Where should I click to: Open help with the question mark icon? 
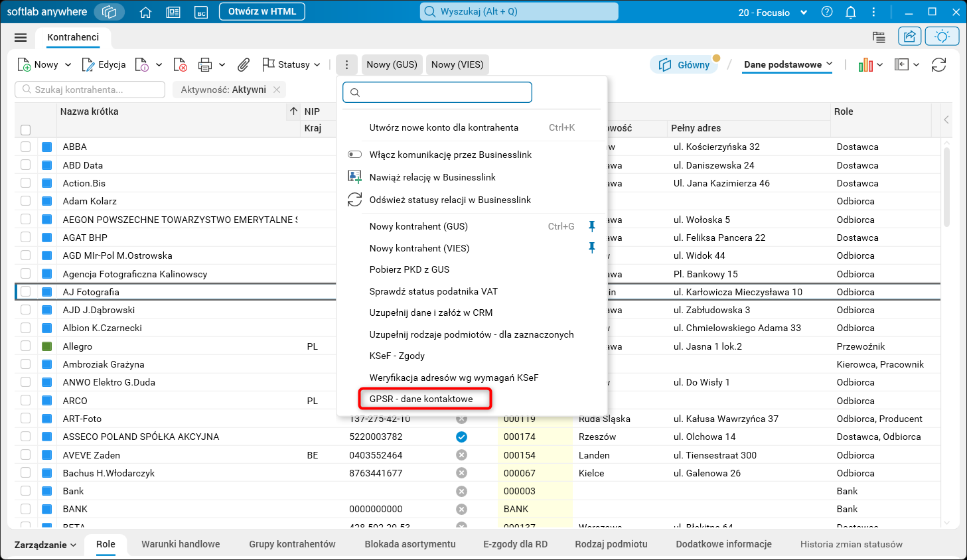[827, 12]
